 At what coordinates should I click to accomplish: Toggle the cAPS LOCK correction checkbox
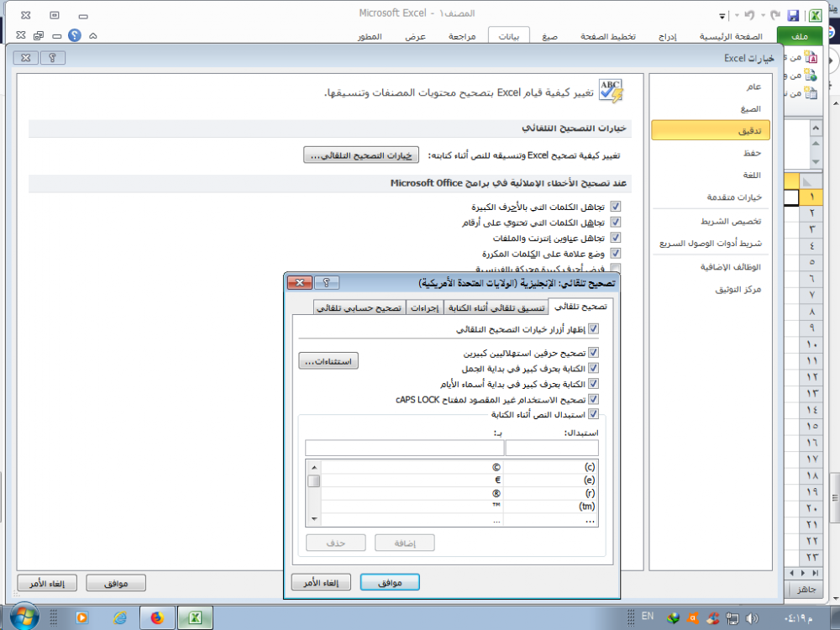[593, 399]
